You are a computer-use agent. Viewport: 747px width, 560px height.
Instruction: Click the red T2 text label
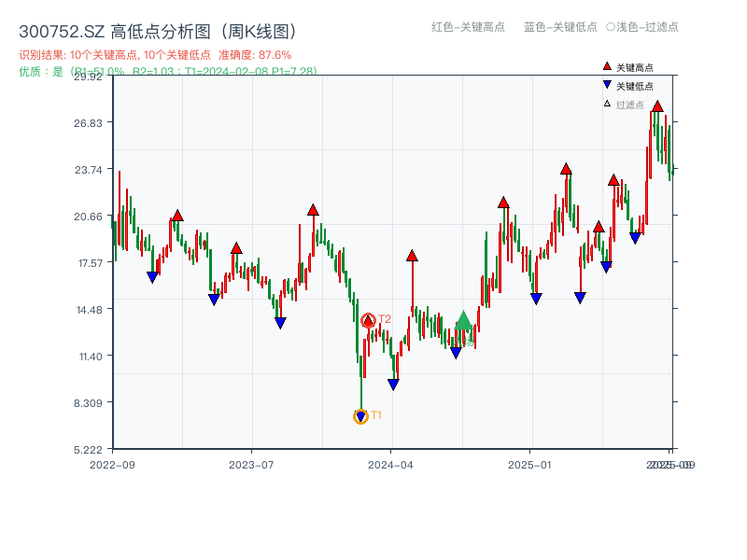(x=385, y=319)
